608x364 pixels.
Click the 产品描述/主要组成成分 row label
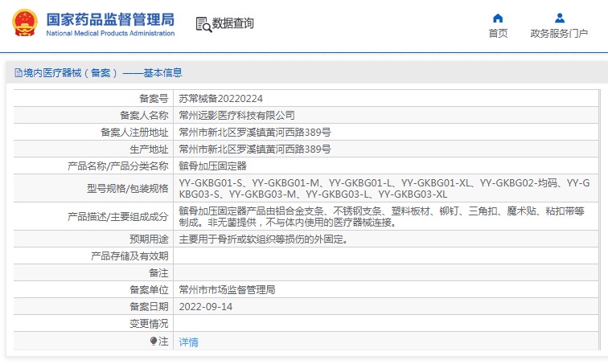[x=118, y=217]
